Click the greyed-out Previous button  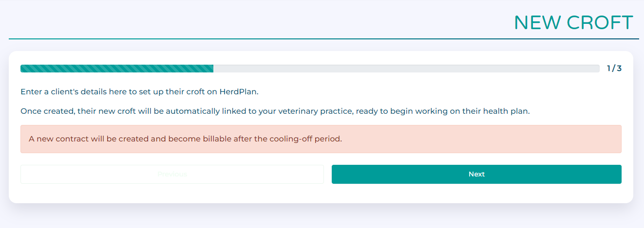click(x=172, y=174)
